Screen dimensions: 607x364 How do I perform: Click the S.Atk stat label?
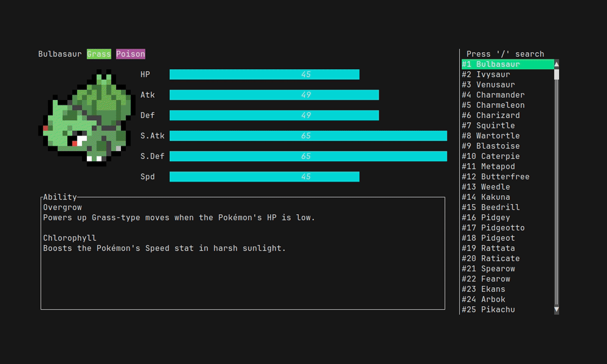point(153,136)
